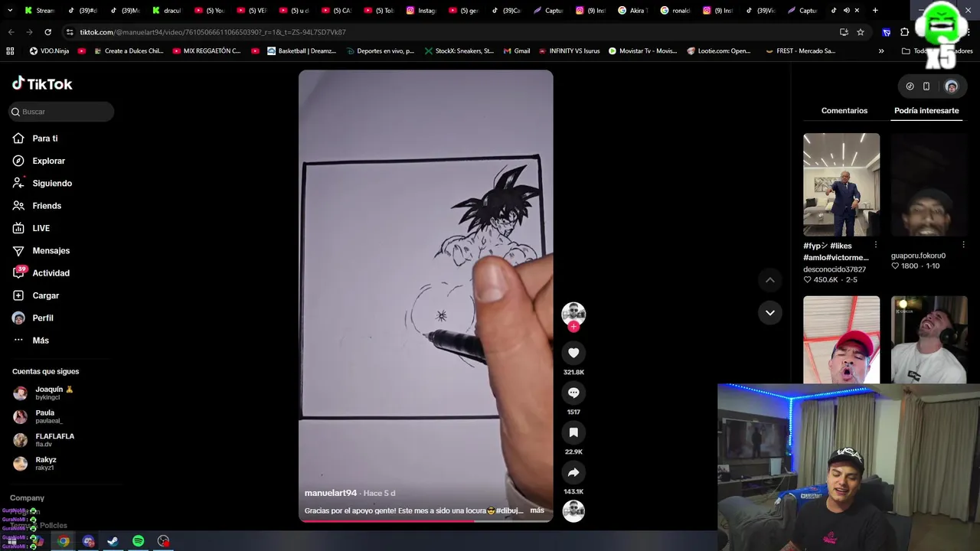
Task: Expand the Company footer section
Action: pyautogui.click(x=27, y=498)
